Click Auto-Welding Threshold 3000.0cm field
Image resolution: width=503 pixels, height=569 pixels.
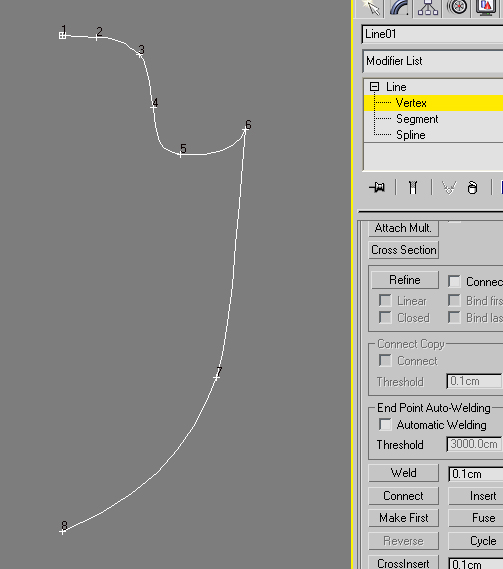[474, 444]
